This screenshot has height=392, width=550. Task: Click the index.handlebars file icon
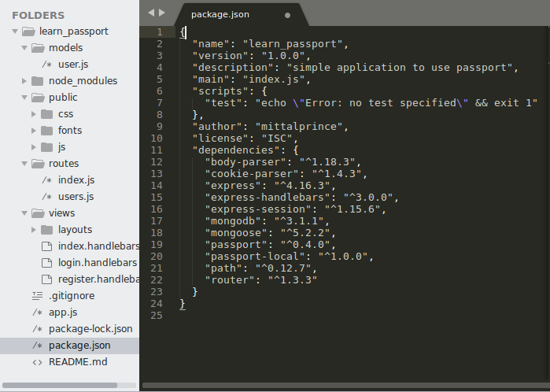(x=47, y=246)
